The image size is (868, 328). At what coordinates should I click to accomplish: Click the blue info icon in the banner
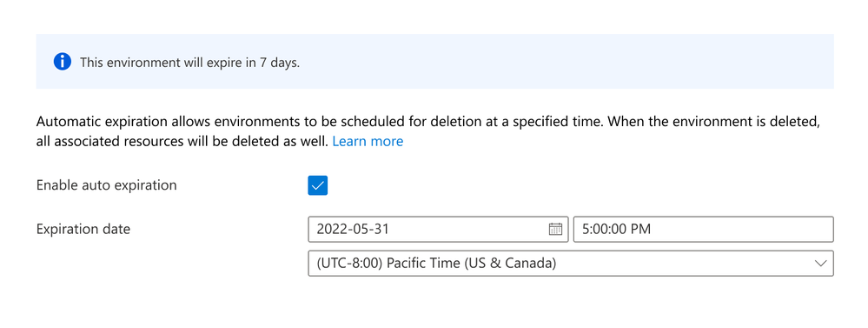(62, 62)
